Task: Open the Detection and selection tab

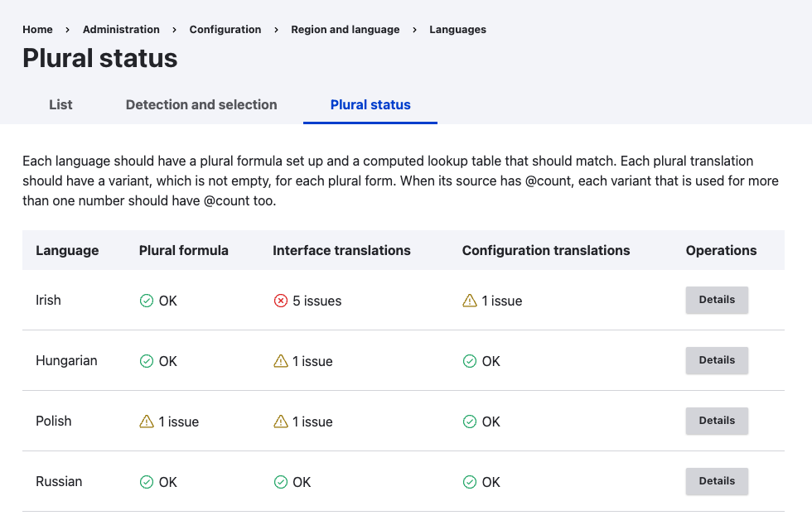Action: click(x=201, y=104)
